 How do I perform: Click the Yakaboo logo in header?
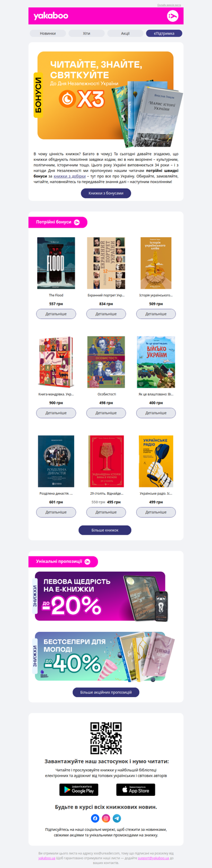tap(51, 16)
